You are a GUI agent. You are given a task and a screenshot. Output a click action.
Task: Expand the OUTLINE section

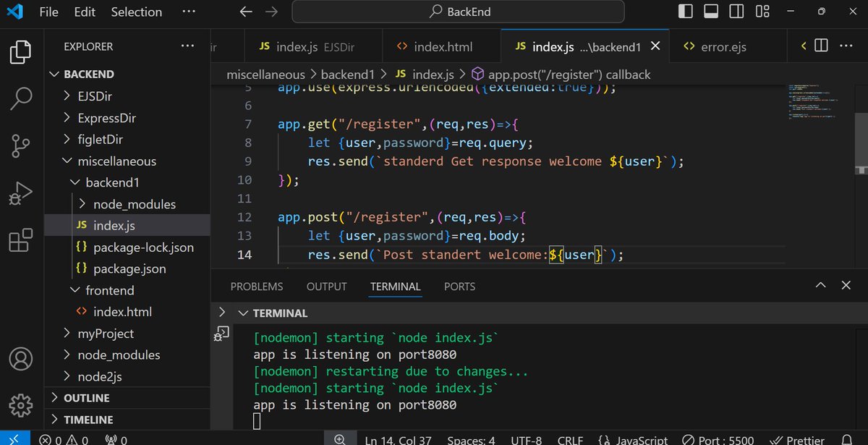[x=127, y=398]
